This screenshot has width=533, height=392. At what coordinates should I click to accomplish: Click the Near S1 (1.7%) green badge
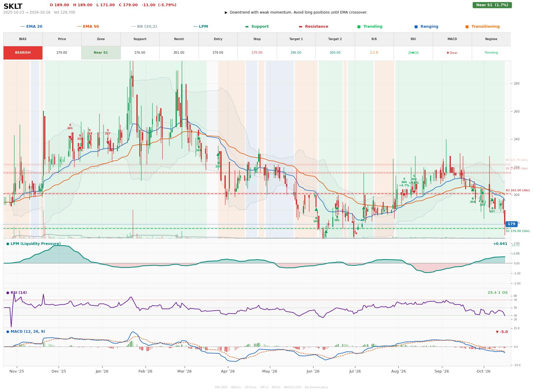tap(492, 5)
